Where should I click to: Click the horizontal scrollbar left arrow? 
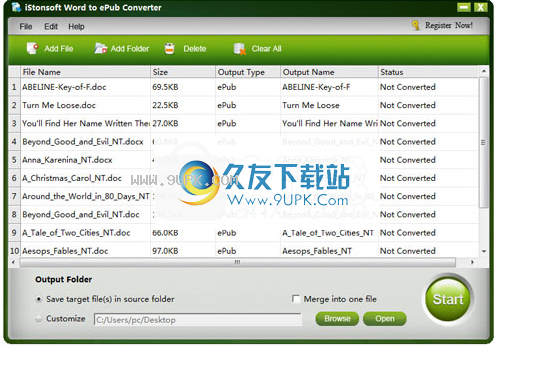click(13, 262)
